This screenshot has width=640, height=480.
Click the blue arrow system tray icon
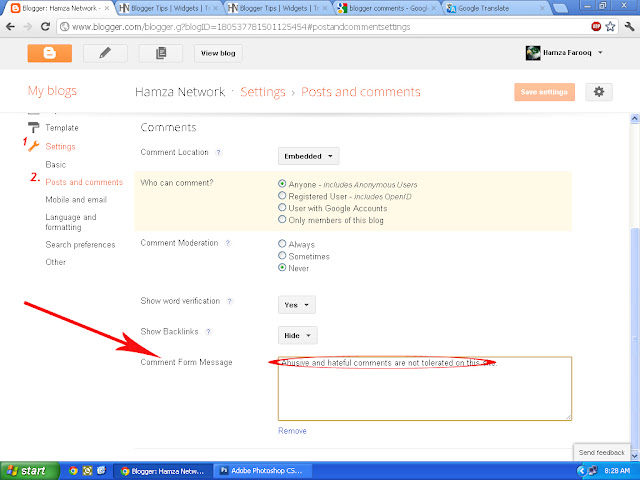[x=582, y=471]
